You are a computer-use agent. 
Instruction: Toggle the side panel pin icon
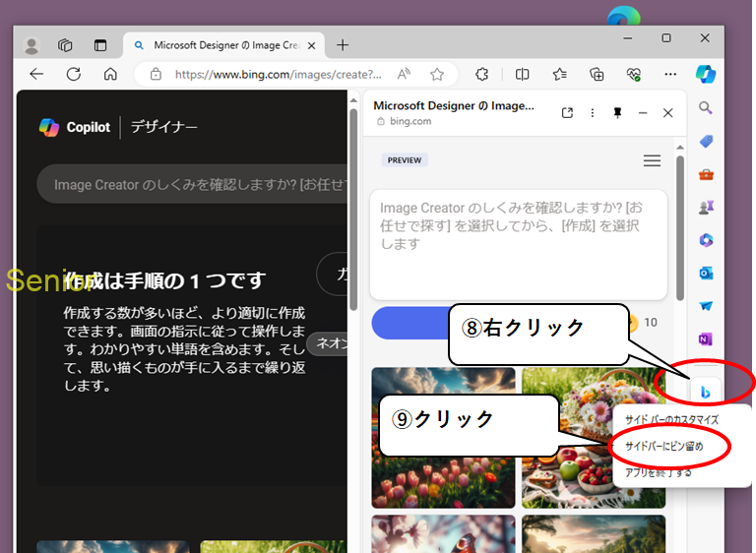[617, 113]
